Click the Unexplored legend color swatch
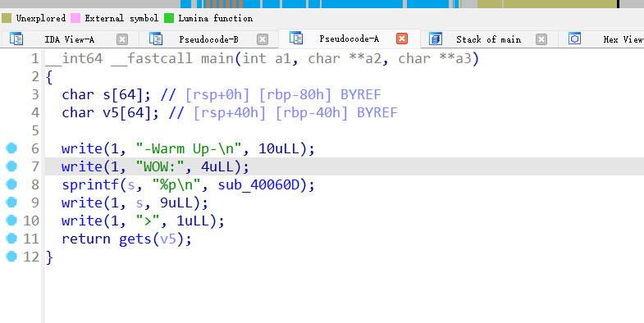Screen dimensions: 644x323 coord(7,18)
